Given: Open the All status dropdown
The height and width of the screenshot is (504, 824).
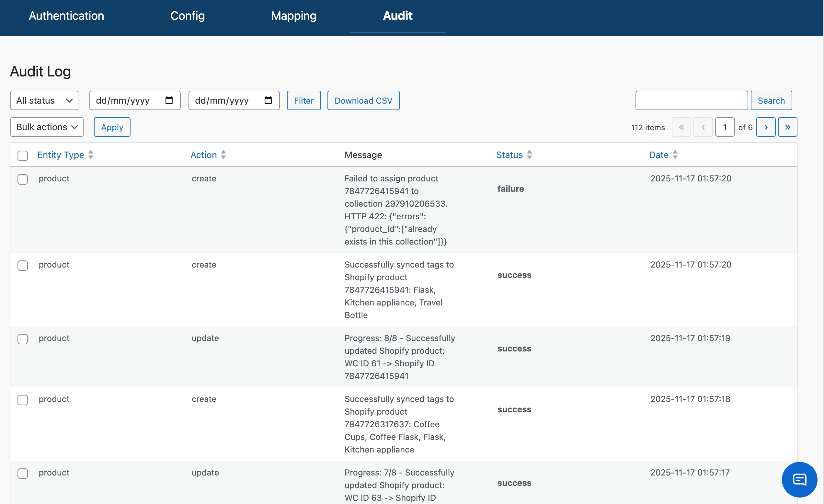Looking at the screenshot, I should coord(44,100).
